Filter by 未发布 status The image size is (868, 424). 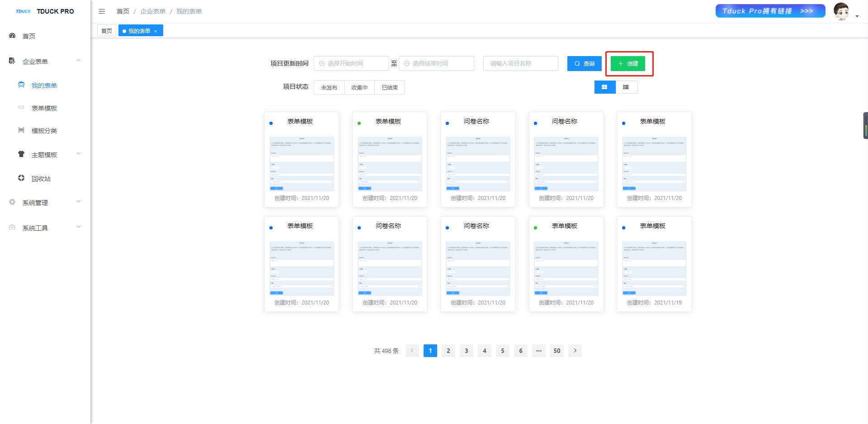[x=329, y=87]
